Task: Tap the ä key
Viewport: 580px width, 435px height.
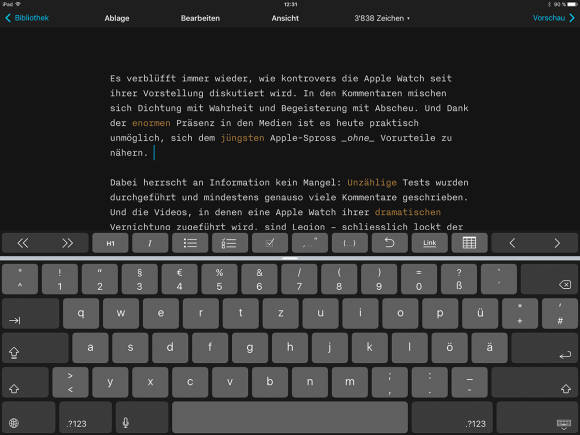Action: point(489,348)
